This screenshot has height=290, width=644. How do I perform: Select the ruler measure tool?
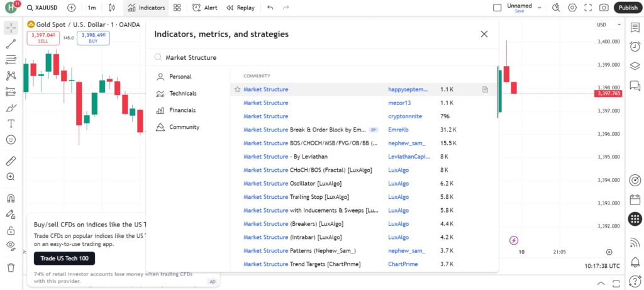click(11, 161)
